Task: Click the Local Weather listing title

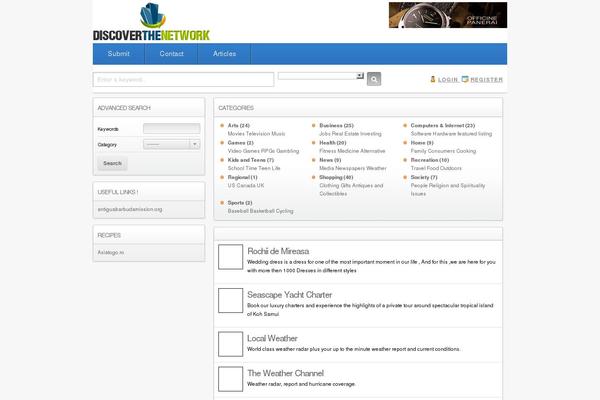Action: tap(272, 338)
